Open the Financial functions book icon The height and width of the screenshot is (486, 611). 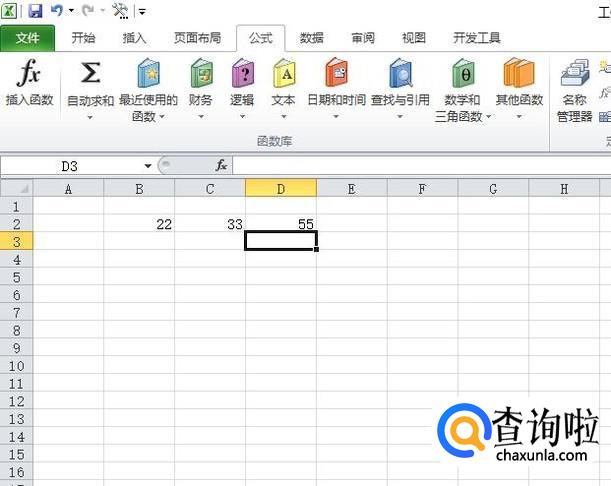coord(201,73)
